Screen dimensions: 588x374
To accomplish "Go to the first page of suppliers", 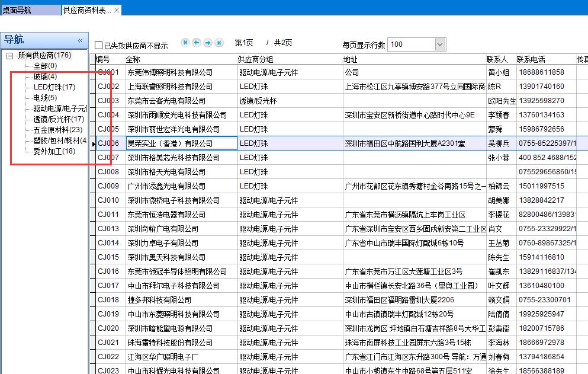I will tap(185, 43).
